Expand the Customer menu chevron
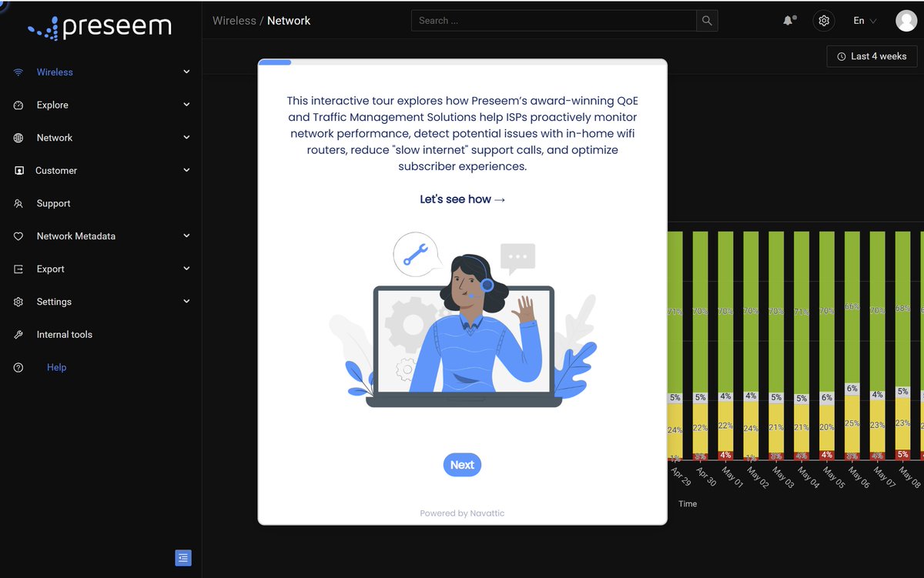This screenshot has width=924, height=578. pyautogui.click(x=186, y=170)
